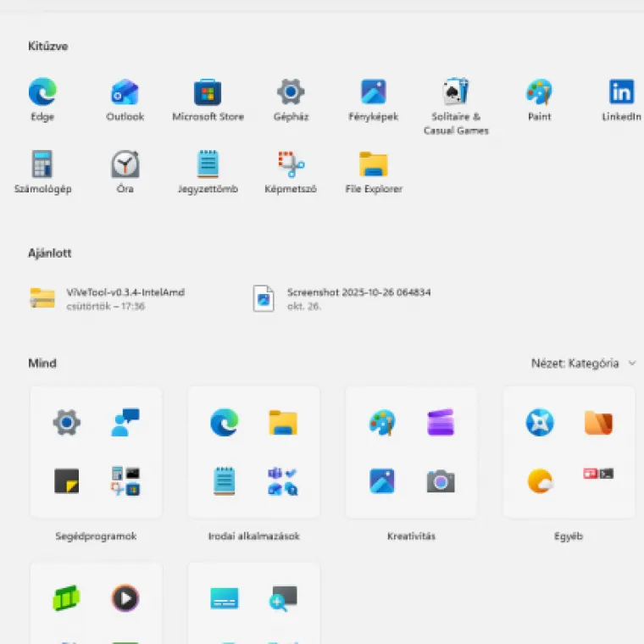Open the recommended ViVeTool-v0.3.4-IntelAmd folder
The height and width of the screenshot is (644, 644).
pos(108,298)
